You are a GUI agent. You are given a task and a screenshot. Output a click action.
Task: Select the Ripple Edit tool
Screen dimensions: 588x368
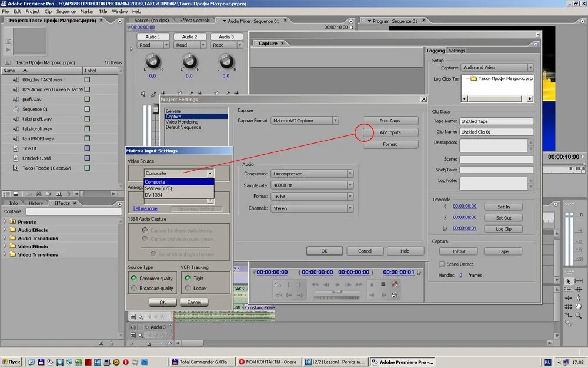point(568,298)
